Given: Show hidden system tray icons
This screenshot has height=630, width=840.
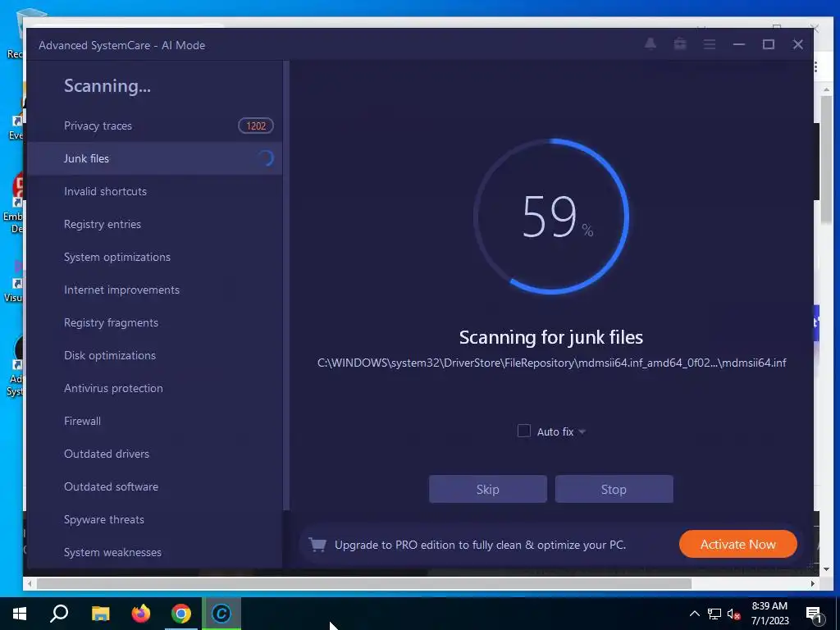Looking at the screenshot, I should 694,614.
